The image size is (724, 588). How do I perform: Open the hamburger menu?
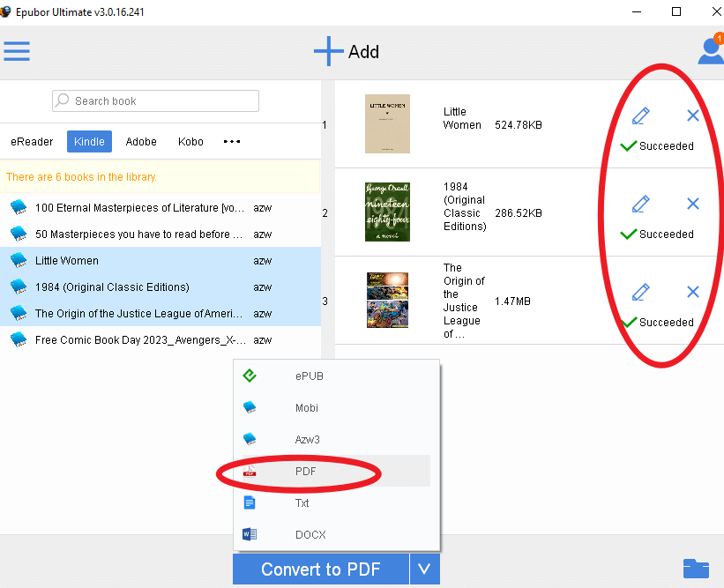pos(17,51)
